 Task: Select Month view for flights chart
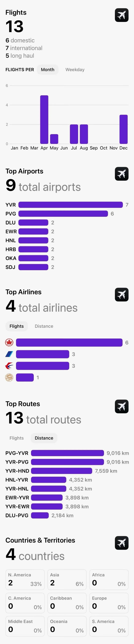(48, 70)
